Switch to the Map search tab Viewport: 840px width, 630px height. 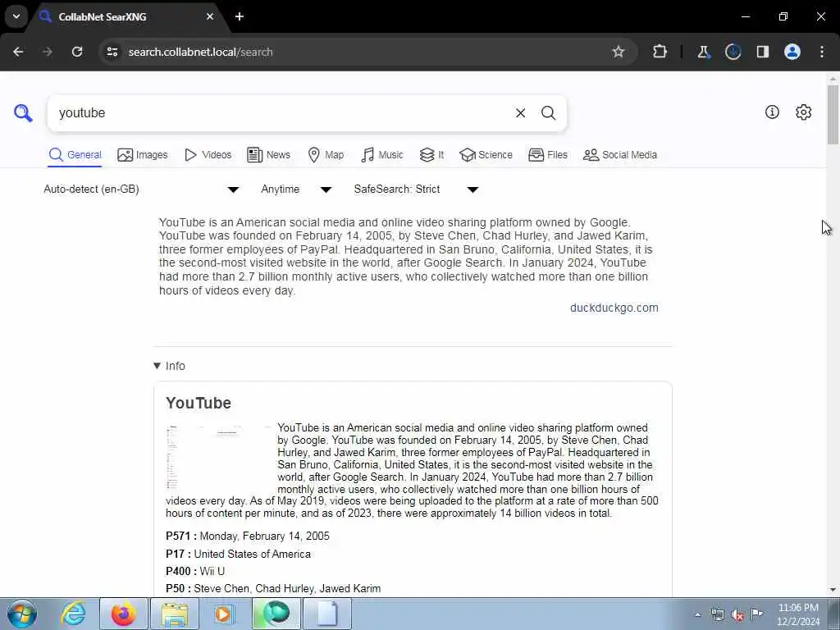tap(326, 155)
